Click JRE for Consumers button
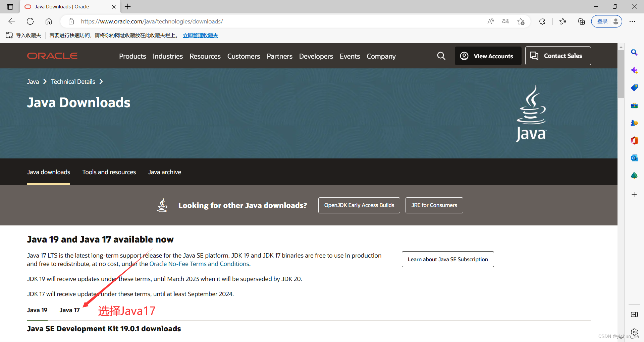Screen dimensions: 644x342 tap(434, 205)
